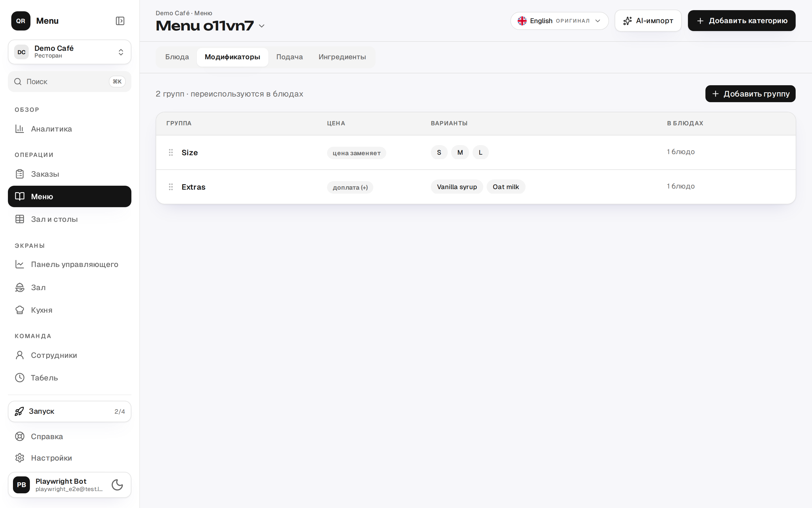Collapse the sidebar panel icon

(x=120, y=21)
